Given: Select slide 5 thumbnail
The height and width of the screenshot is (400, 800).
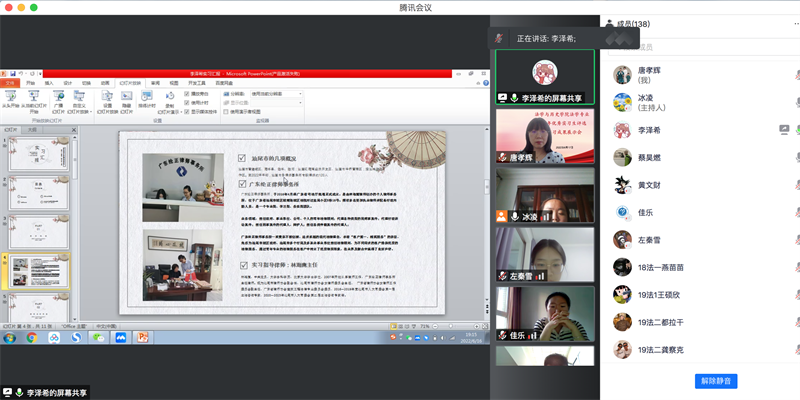Looking at the screenshot, I should [39, 307].
